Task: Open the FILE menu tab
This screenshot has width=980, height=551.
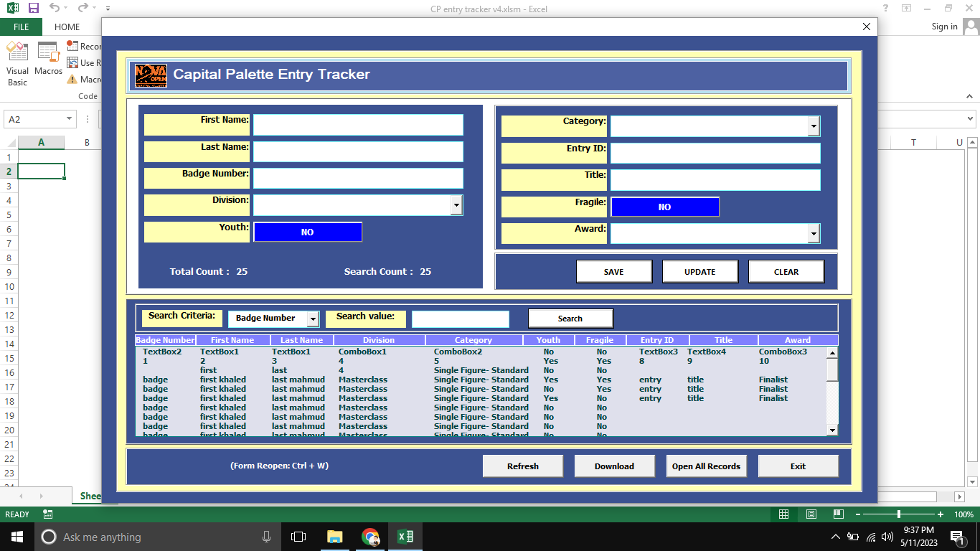Action: 21,27
